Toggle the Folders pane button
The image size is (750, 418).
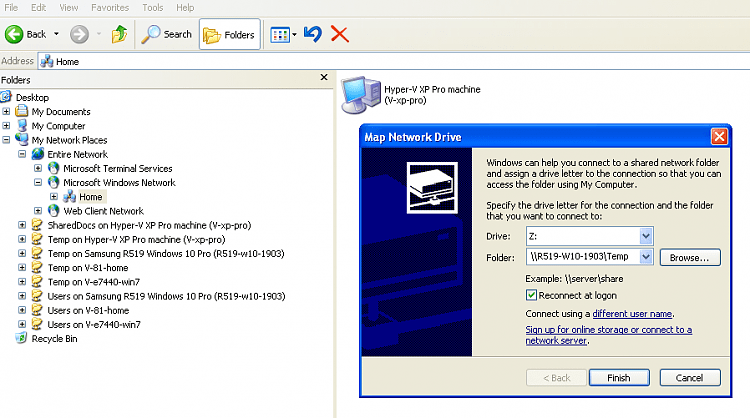[230, 34]
